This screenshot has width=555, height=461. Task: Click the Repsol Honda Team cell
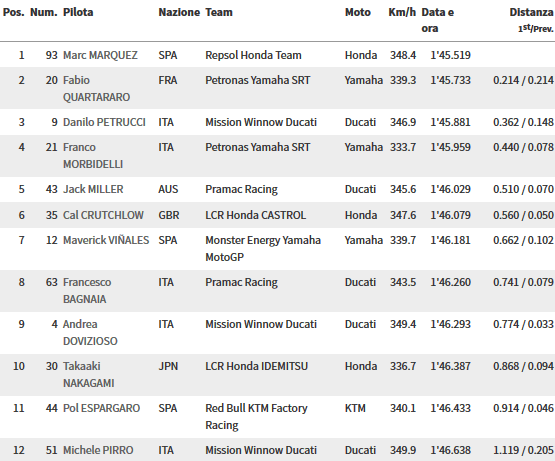tap(253, 55)
